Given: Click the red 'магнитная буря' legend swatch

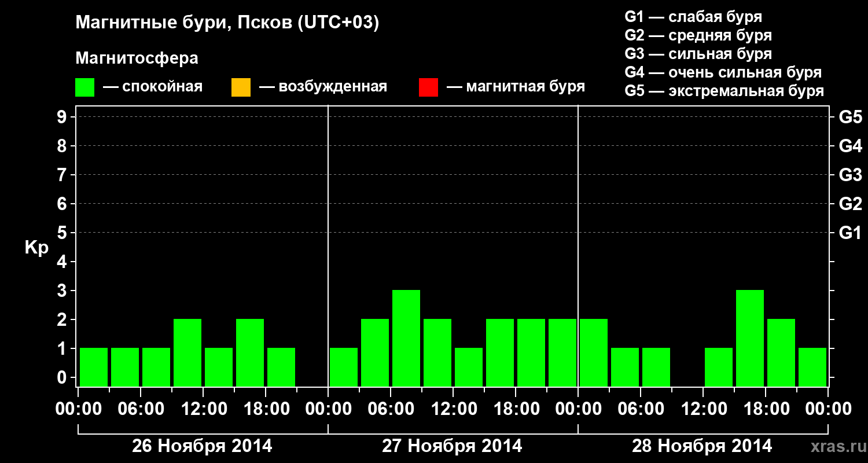Looking at the screenshot, I should [x=428, y=87].
